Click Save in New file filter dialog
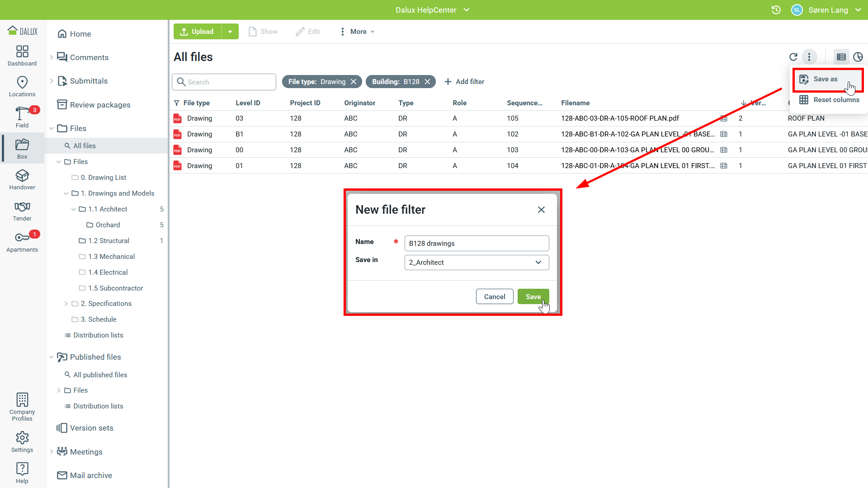The height and width of the screenshot is (488, 868). click(533, 297)
